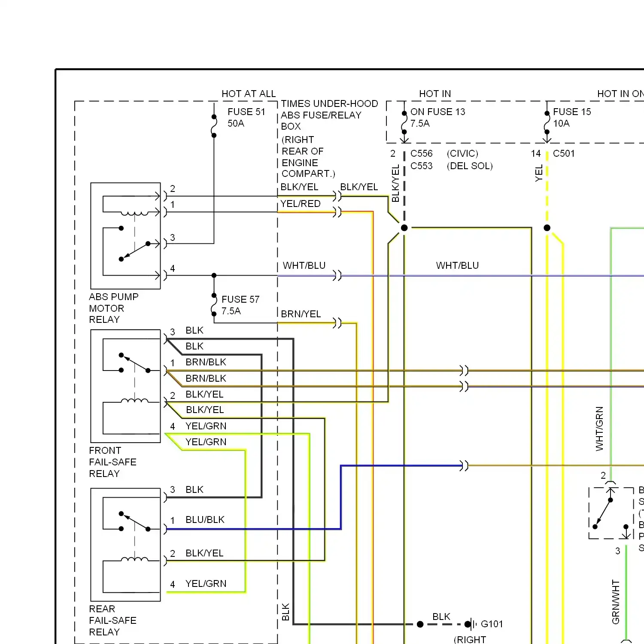
Task: Click the rear fail-safe relay symbol
Action: click(125, 544)
